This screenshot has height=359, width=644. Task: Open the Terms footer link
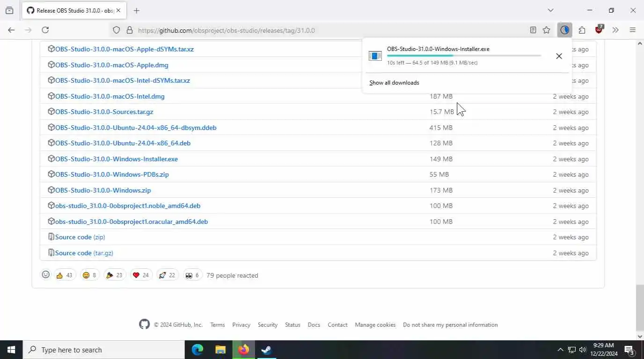point(217,325)
